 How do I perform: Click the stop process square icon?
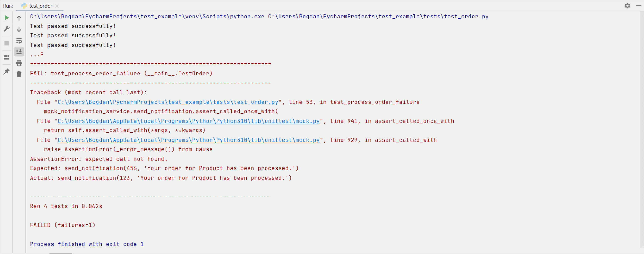7,43
